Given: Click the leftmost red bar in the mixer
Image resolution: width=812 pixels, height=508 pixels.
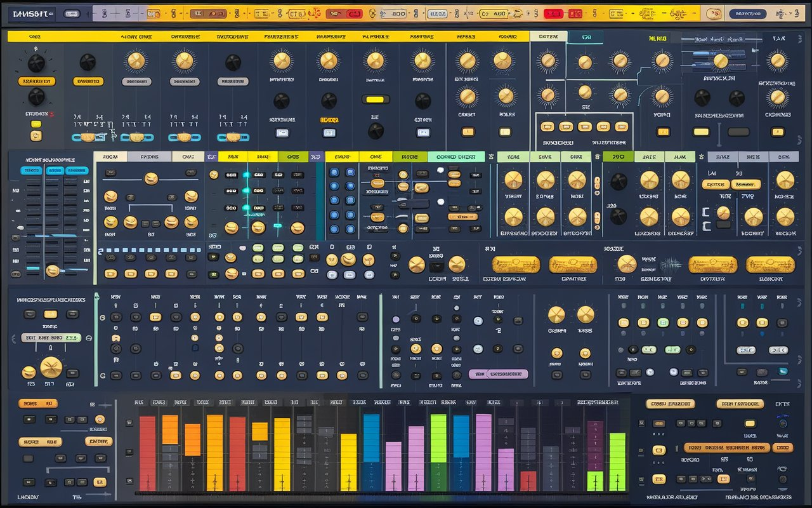Looking at the screenshot, I should [x=148, y=453].
